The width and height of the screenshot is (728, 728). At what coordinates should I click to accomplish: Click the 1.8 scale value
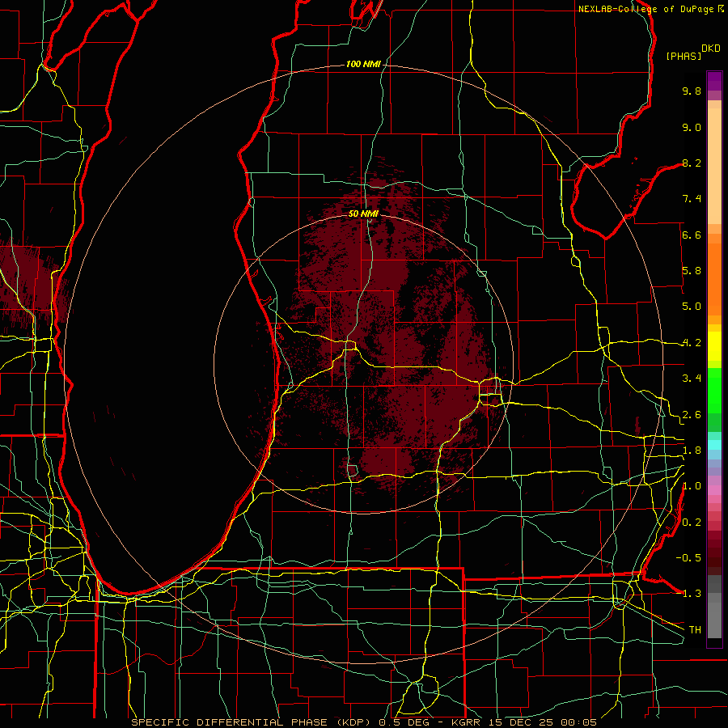click(x=692, y=451)
